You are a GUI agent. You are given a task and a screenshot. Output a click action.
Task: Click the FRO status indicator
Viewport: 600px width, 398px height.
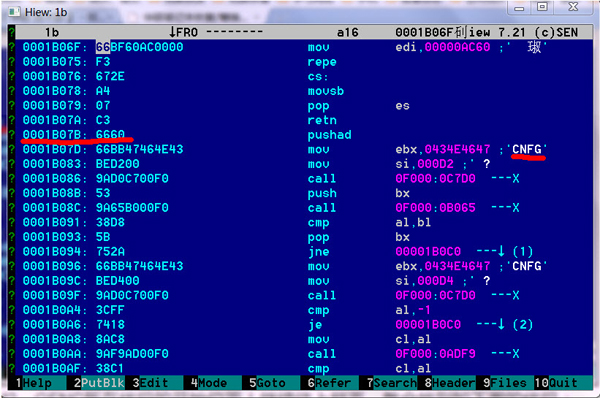[183, 33]
